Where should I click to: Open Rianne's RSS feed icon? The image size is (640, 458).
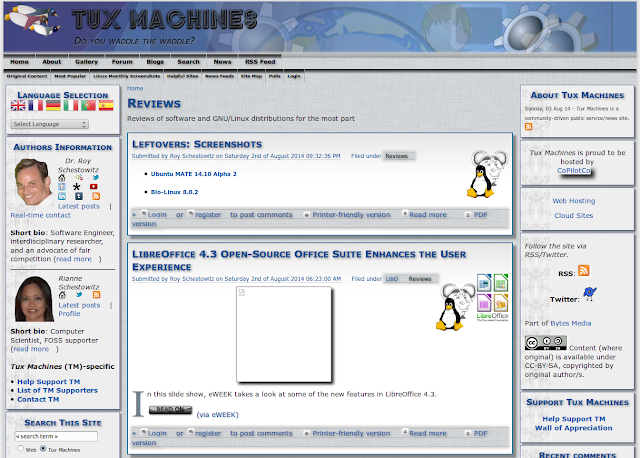[x=96, y=295]
